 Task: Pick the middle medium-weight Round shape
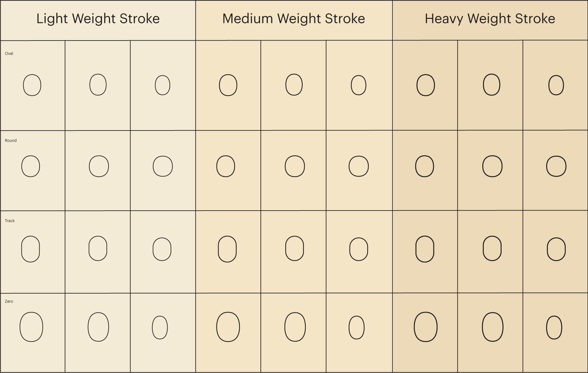(x=295, y=166)
